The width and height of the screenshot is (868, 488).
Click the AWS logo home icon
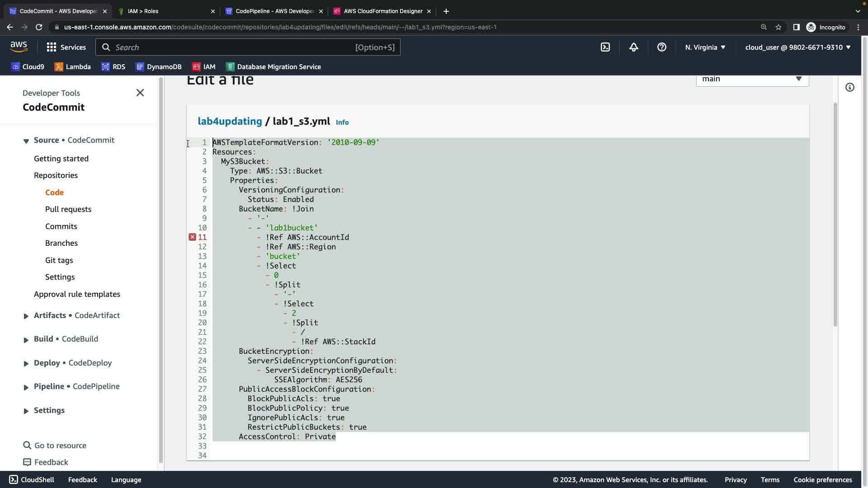click(x=19, y=47)
